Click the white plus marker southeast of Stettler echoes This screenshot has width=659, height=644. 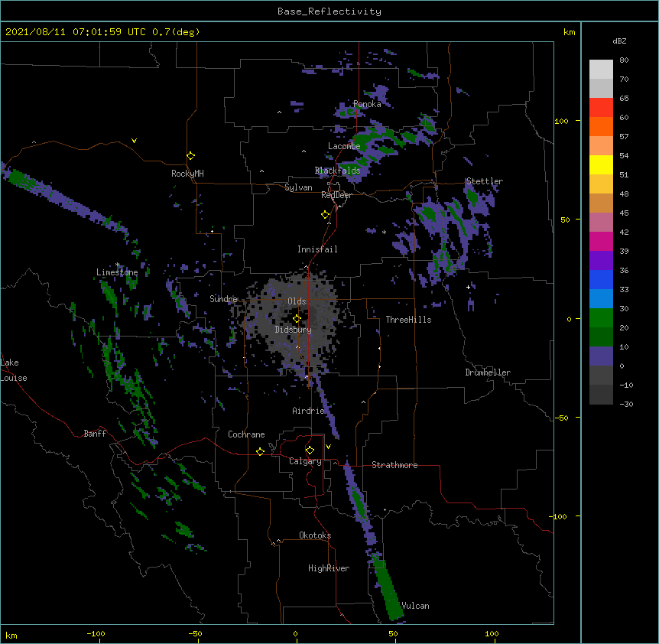coord(468,287)
